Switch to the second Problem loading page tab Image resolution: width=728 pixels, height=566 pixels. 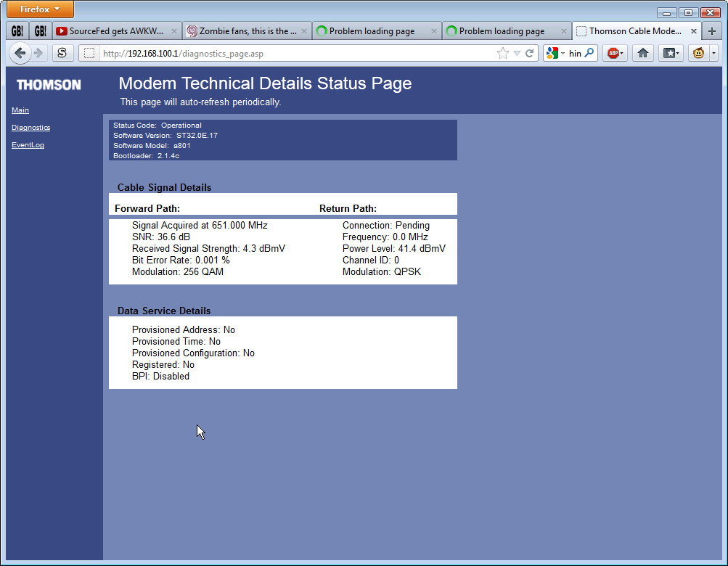point(506,31)
